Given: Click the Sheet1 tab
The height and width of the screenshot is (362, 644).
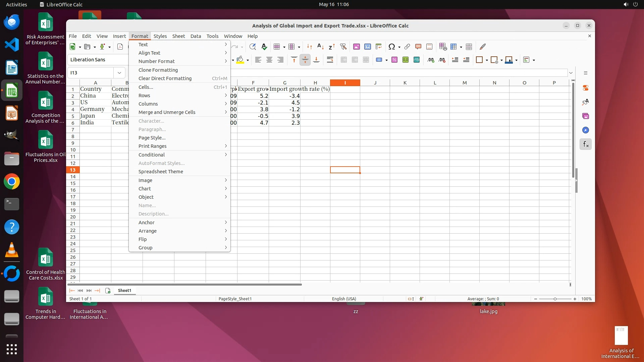Looking at the screenshot, I should (124, 291).
